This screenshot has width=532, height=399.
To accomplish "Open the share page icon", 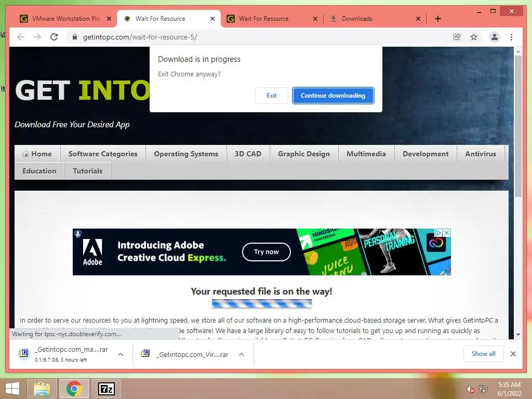I will [x=457, y=37].
